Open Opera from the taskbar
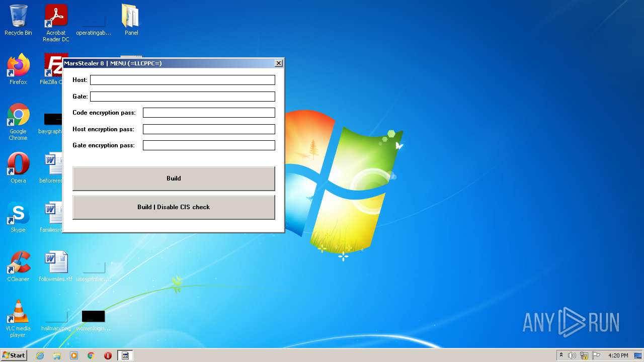Viewport: 644px width, 362px height. (x=108, y=355)
